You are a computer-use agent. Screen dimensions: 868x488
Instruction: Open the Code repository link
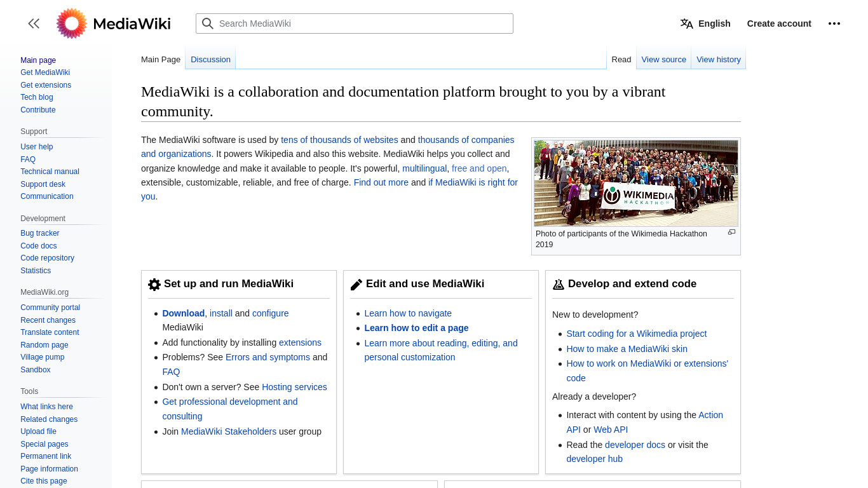click(x=47, y=258)
